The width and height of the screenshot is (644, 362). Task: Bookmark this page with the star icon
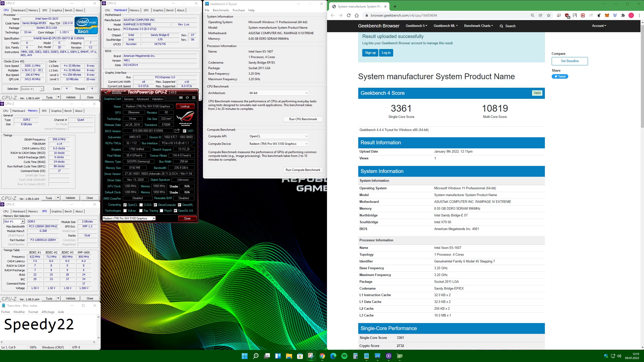click(x=549, y=15)
